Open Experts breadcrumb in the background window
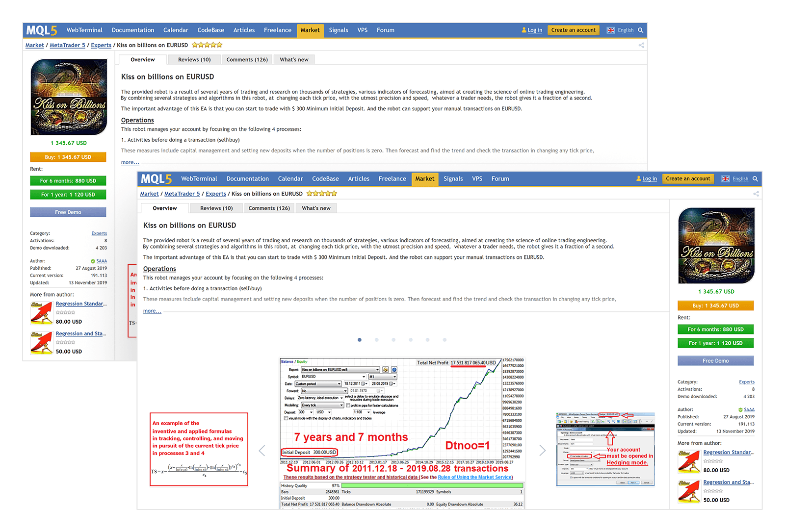Viewport: 785px width, 532px height. click(101, 46)
